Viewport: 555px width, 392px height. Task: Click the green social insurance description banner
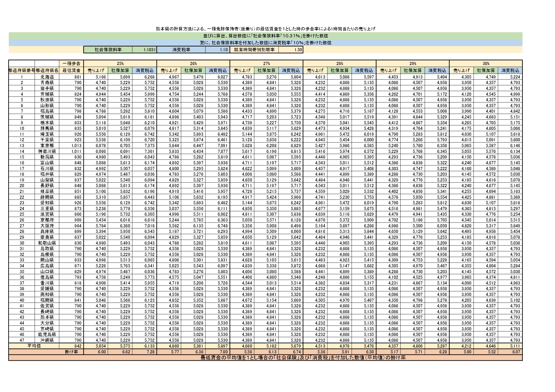265,36
